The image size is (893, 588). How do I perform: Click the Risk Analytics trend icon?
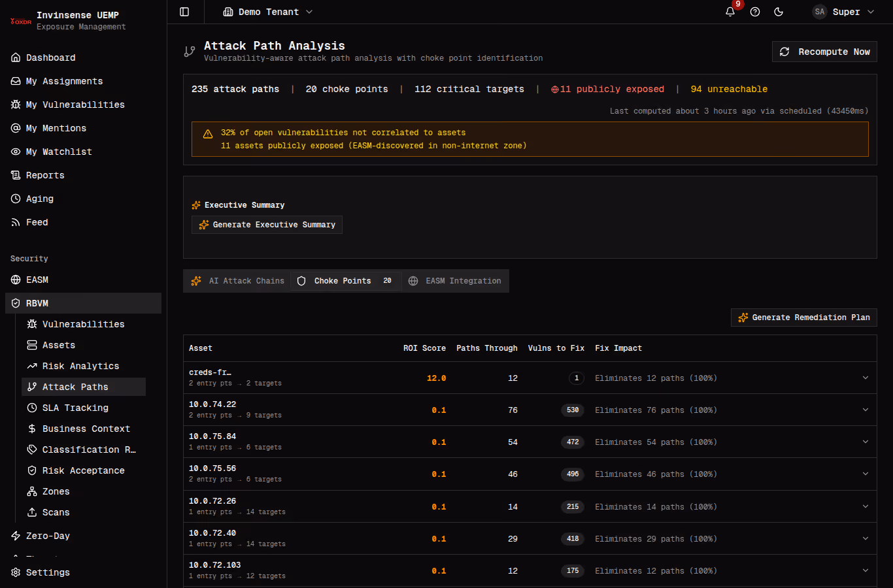pos(32,366)
